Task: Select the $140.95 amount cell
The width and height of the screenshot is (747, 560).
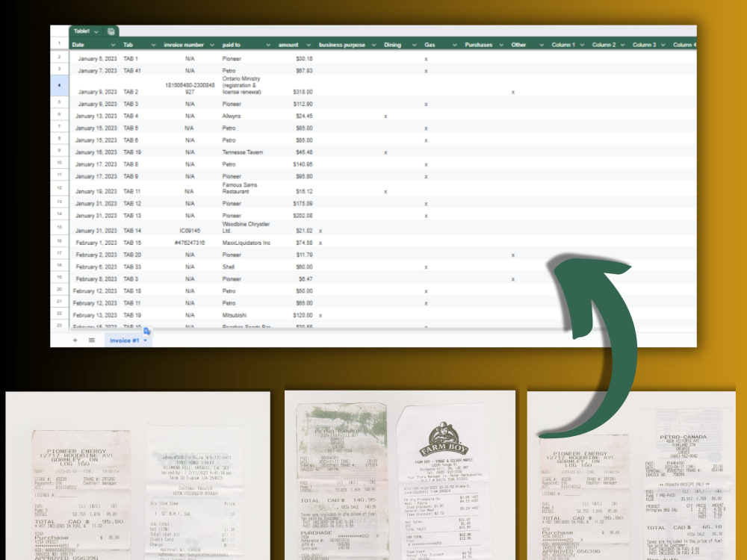Action: [303, 164]
